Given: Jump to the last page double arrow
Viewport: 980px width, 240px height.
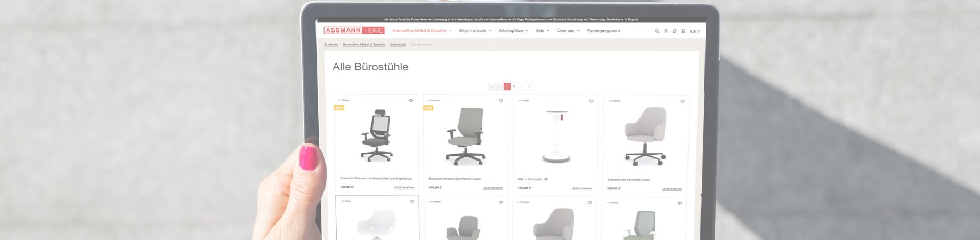Looking at the screenshot, I should tap(529, 86).
